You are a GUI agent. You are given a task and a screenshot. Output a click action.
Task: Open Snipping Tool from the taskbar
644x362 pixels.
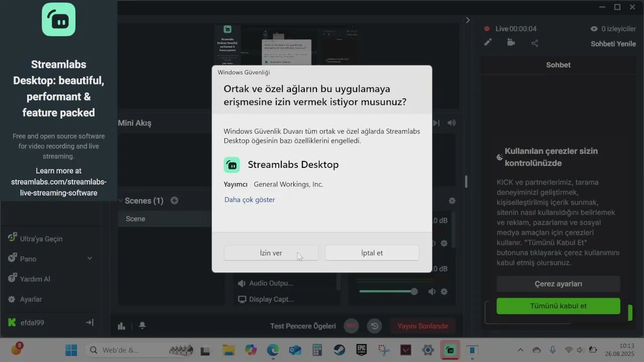point(384,350)
